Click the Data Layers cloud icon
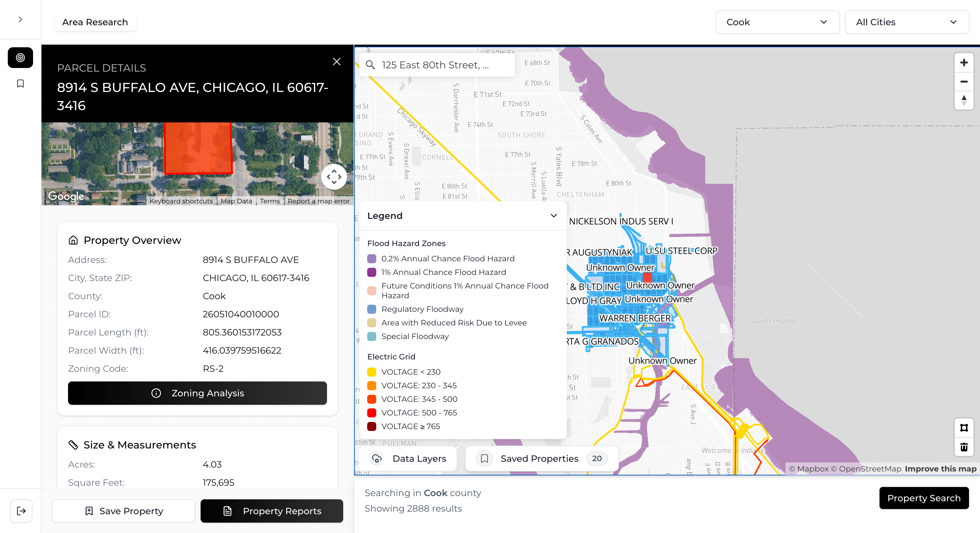 (377, 459)
